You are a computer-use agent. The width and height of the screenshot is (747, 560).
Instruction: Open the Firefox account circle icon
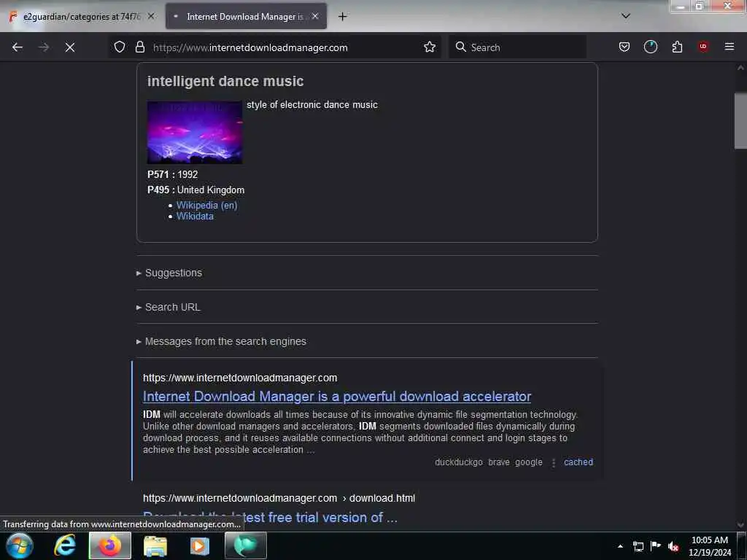(x=650, y=47)
